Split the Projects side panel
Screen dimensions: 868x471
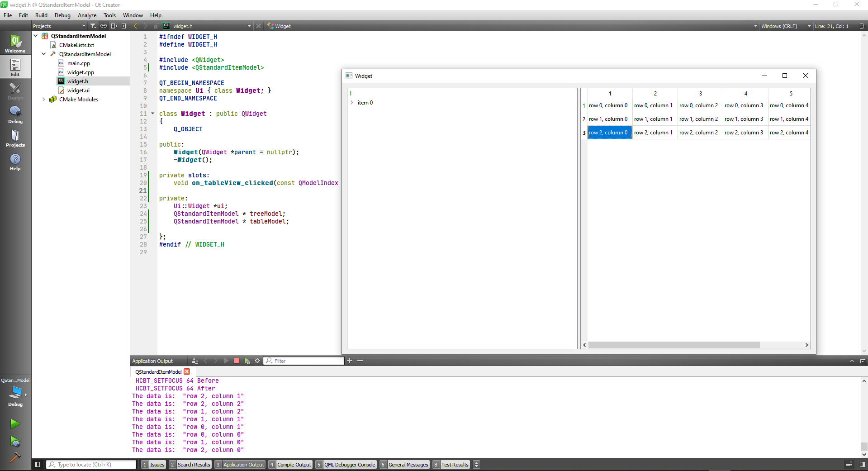click(114, 26)
